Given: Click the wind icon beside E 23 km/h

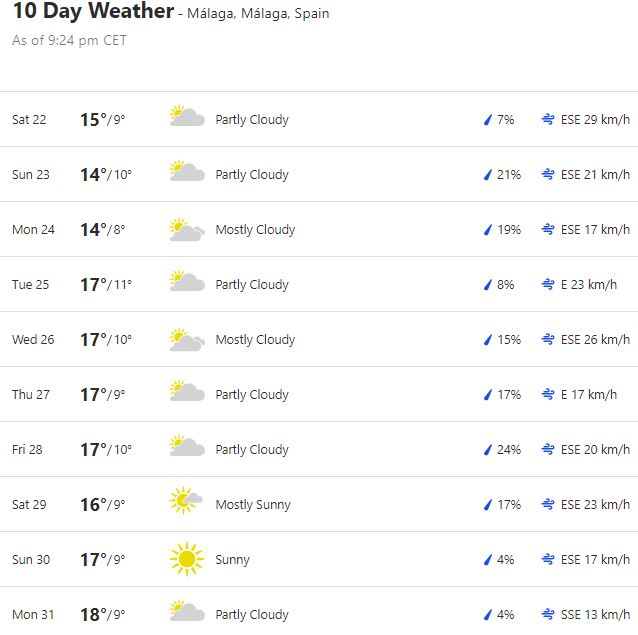Looking at the screenshot, I should point(548,284).
